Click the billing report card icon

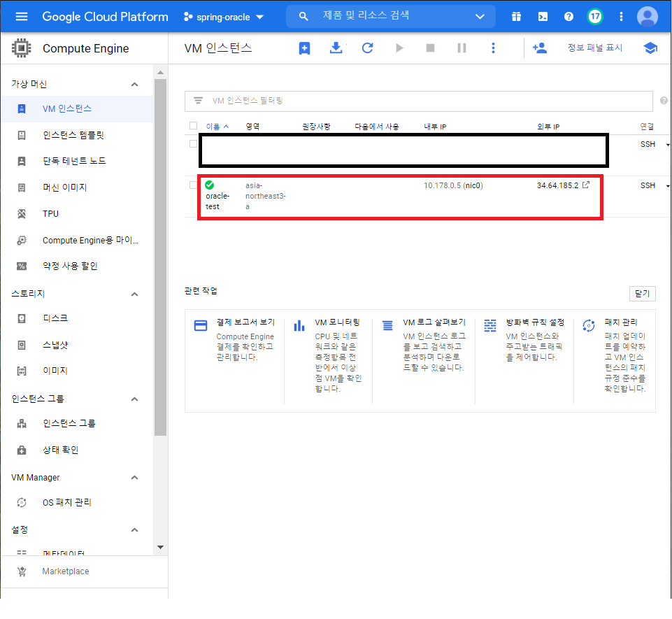tap(201, 326)
